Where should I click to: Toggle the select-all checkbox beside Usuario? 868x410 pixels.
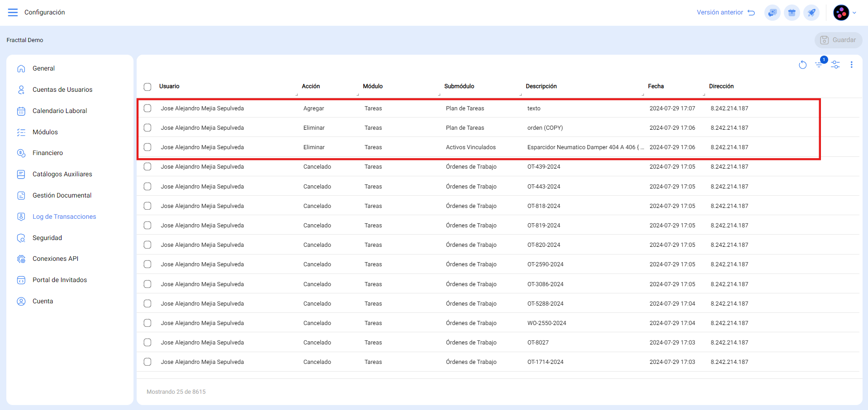pyautogui.click(x=148, y=87)
